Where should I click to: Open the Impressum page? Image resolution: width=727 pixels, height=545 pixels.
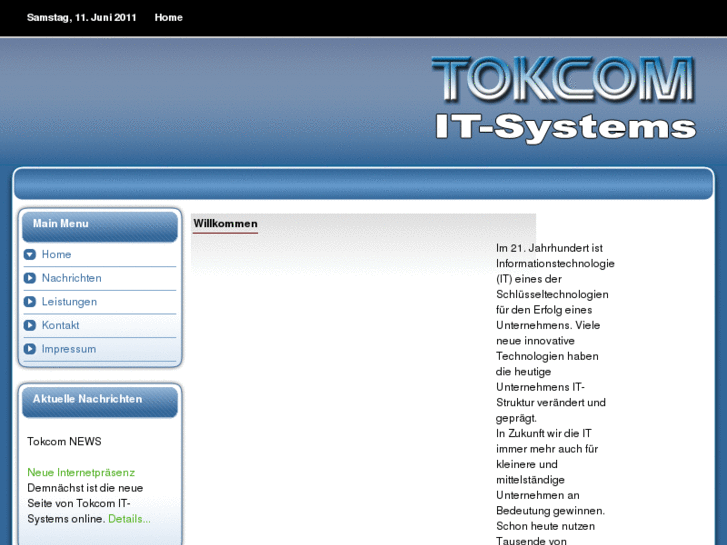pos(69,349)
